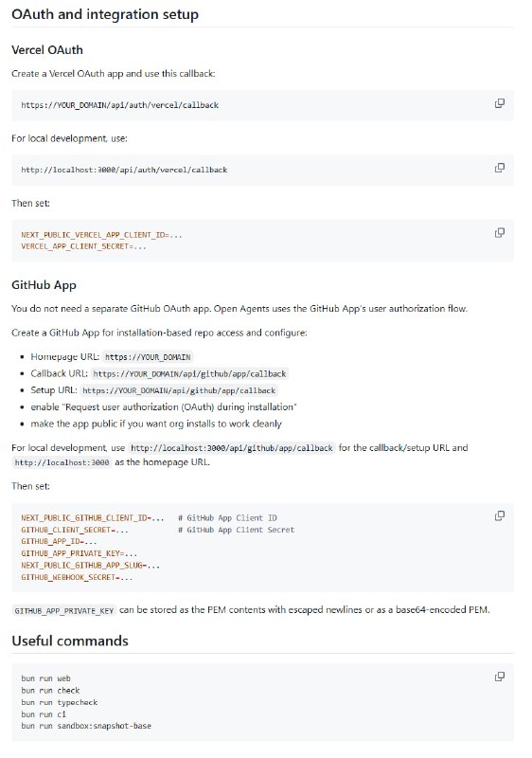The width and height of the screenshot is (532, 758).
Task: Click the 'Vercel OAuth' subheading
Action: [x=46, y=50]
